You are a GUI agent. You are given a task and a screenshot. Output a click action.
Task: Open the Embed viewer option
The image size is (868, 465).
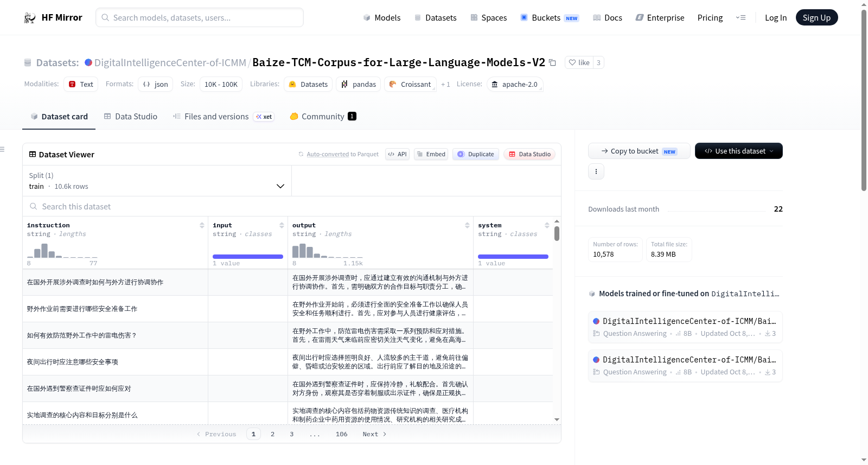click(431, 154)
